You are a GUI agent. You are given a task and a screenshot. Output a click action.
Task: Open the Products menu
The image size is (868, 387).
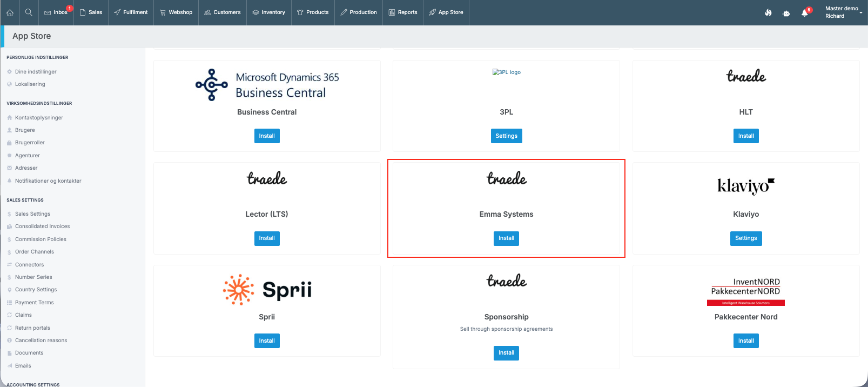pyautogui.click(x=313, y=12)
